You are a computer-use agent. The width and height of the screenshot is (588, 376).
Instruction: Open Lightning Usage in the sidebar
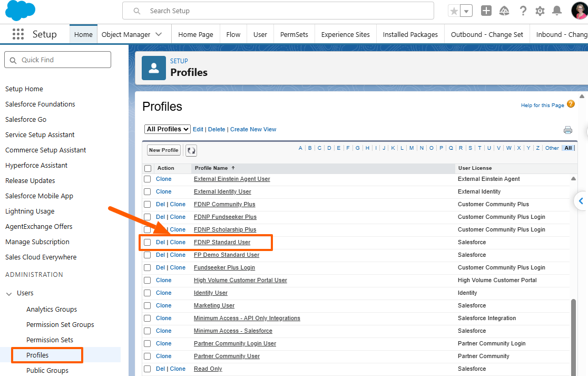(30, 211)
